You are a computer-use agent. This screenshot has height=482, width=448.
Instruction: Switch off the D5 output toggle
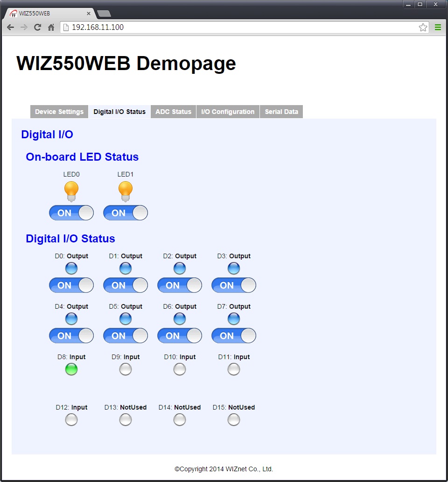pyautogui.click(x=125, y=335)
